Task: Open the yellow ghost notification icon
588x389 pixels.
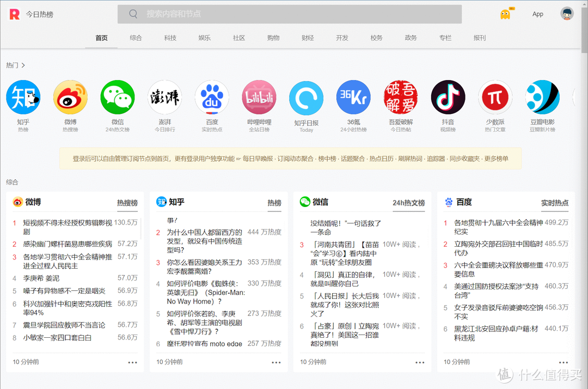Action: (x=505, y=14)
